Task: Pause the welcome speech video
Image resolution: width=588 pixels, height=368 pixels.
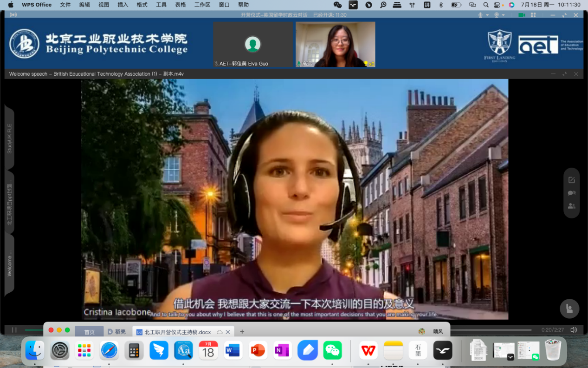Action: click(x=14, y=330)
